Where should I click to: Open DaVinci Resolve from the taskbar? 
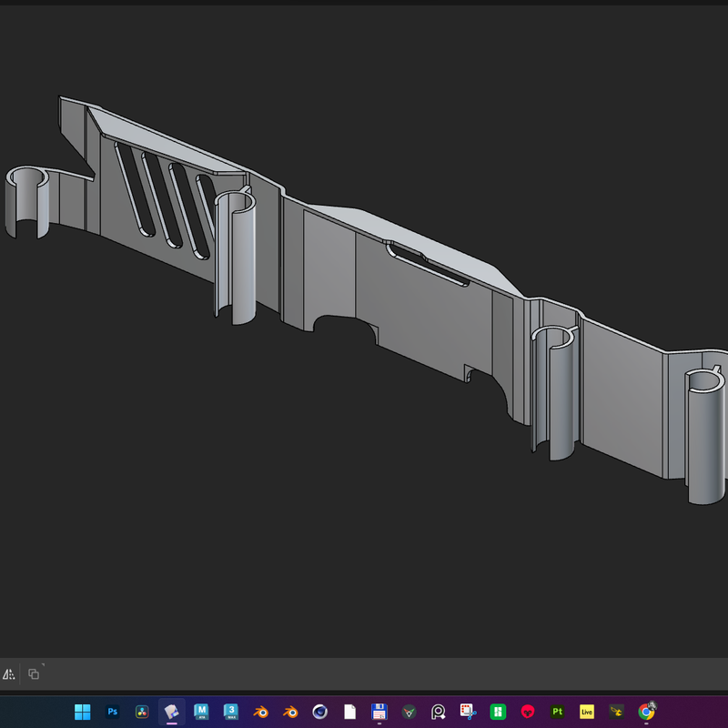(x=142, y=712)
